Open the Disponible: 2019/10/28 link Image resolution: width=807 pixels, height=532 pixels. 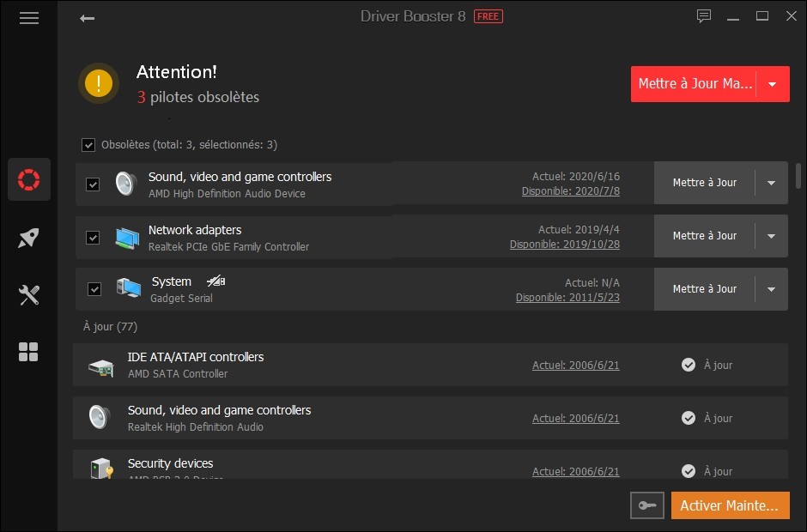(x=565, y=245)
